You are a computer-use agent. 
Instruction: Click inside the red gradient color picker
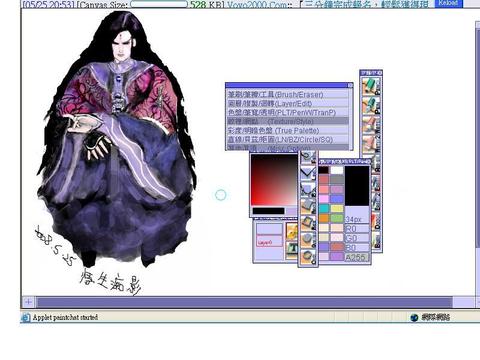click(274, 180)
